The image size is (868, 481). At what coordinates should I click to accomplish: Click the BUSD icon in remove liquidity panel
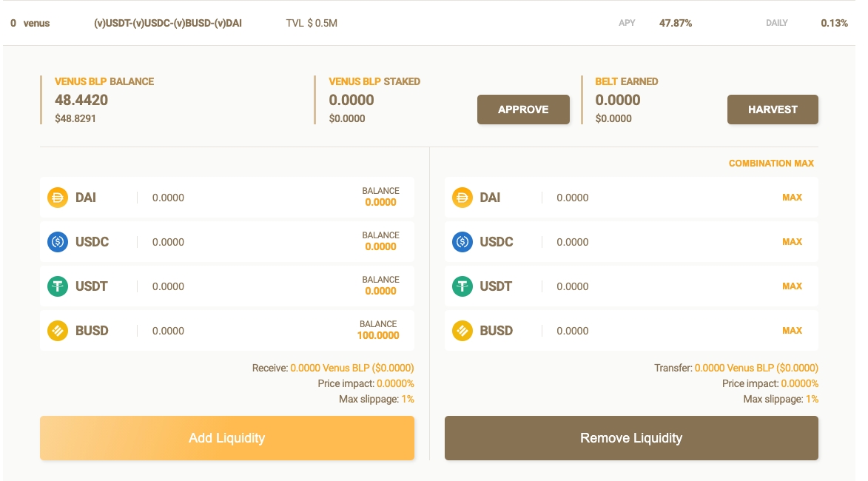(462, 331)
